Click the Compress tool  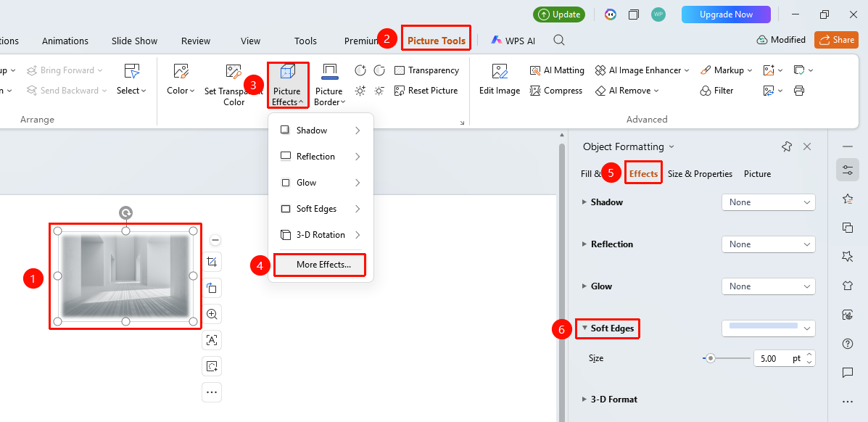pyautogui.click(x=556, y=90)
